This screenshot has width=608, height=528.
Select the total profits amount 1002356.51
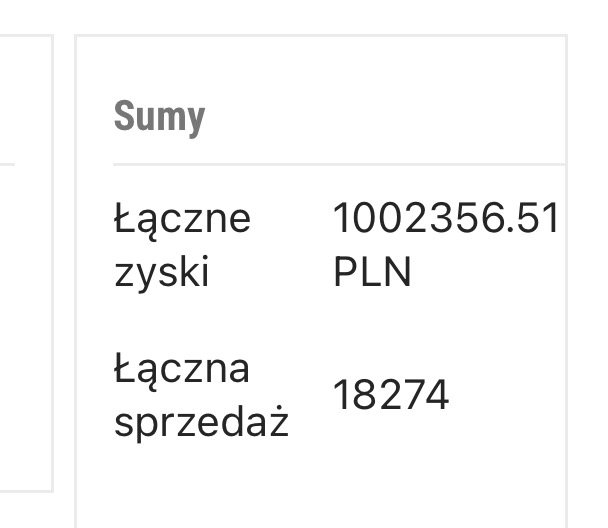(x=445, y=219)
